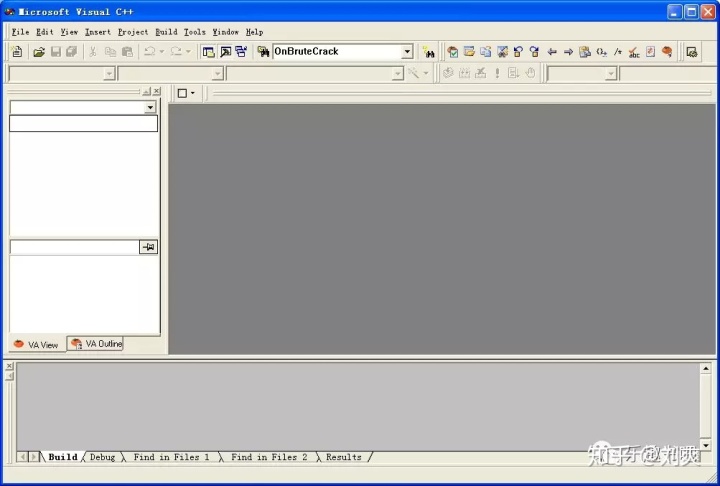Image resolution: width=720 pixels, height=486 pixels.
Task: Click the blue forward arrow icon
Action: coord(568,52)
